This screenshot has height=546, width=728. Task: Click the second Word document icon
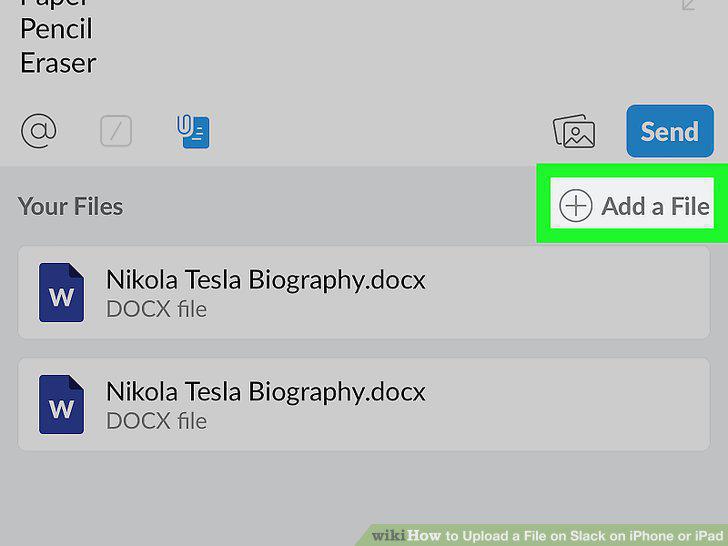(x=61, y=404)
